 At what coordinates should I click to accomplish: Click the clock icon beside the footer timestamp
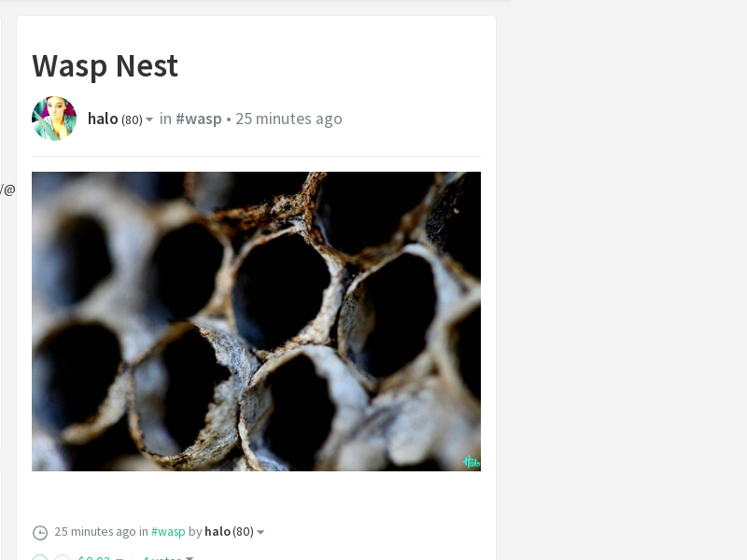(x=40, y=532)
